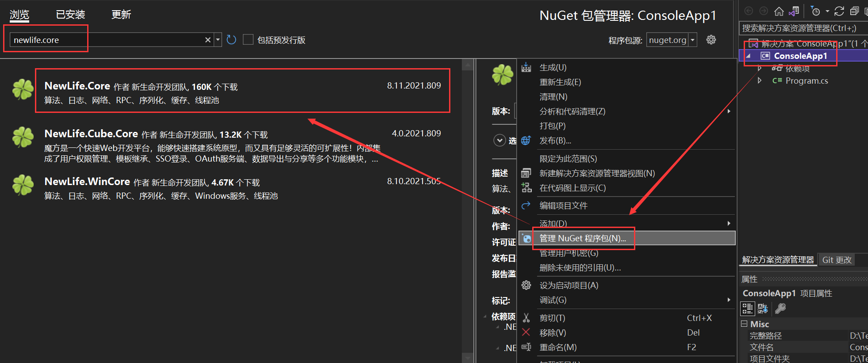Viewport: 868px width, 363px height.
Task: Expand the 调试(G) submenu
Action: click(729, 300)
